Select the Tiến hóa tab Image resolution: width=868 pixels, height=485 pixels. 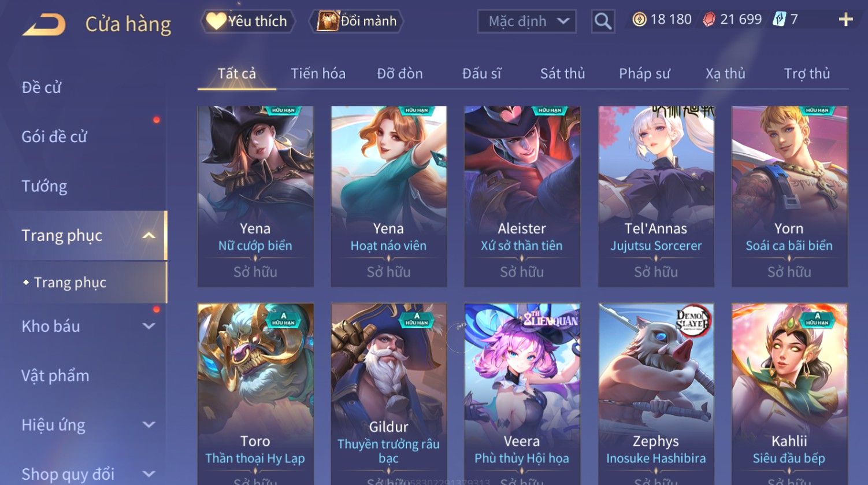coord(318,73)
